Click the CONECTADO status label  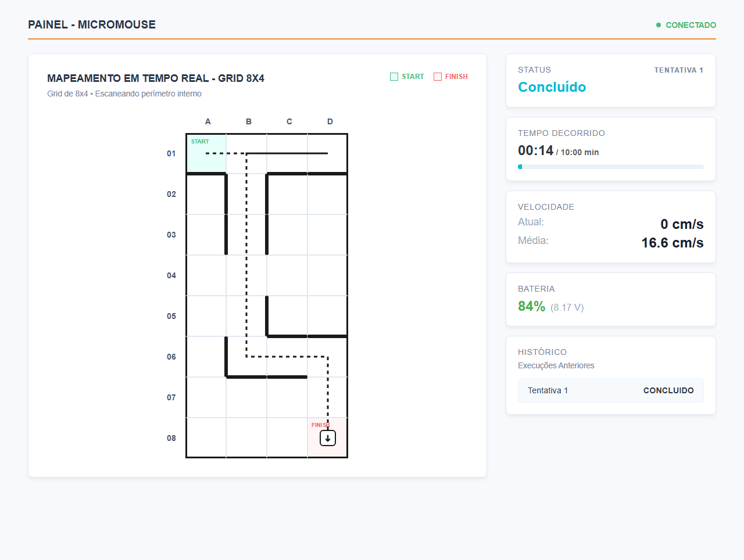[x=691, y=25]
